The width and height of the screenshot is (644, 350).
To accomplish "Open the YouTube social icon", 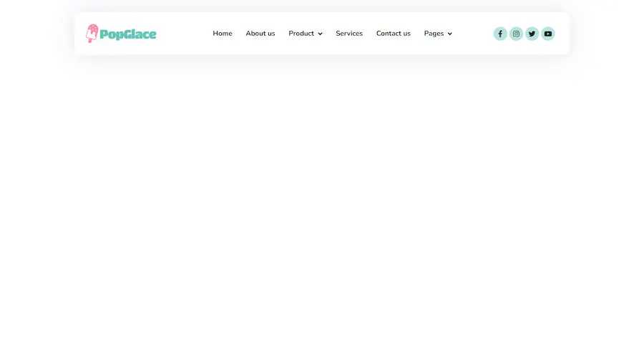I will tap(548, 34).
